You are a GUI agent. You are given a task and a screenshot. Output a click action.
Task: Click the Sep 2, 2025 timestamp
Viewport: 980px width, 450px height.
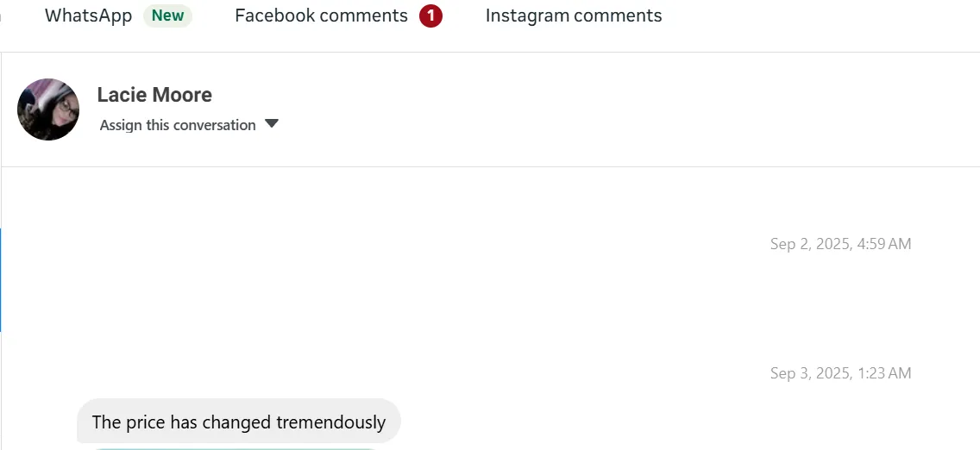(x=840, y=244)
